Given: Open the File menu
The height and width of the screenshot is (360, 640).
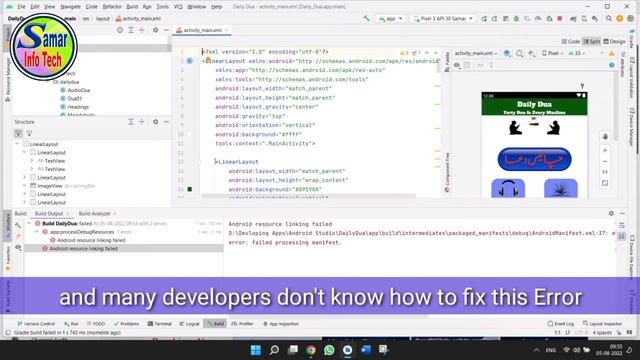Looking at the screenshot, I should (21, 7).
